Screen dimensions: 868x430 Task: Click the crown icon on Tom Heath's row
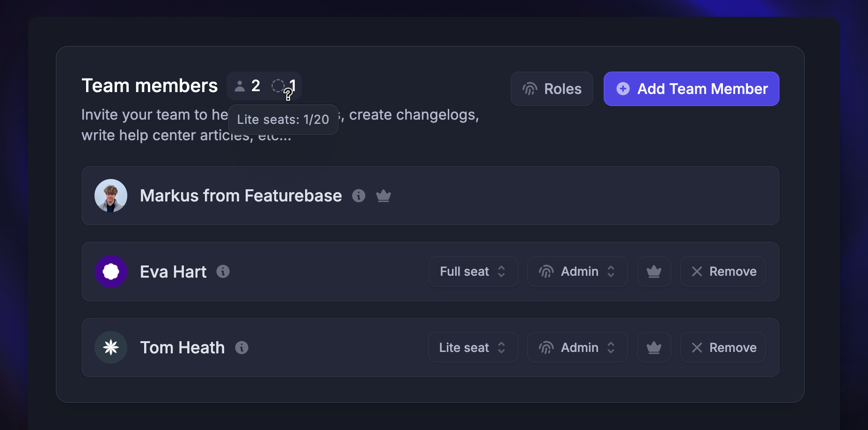tap(654, 347)
